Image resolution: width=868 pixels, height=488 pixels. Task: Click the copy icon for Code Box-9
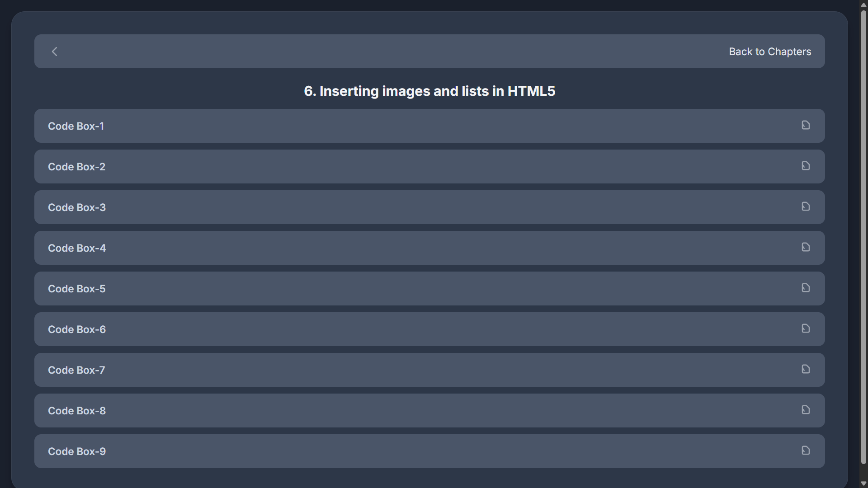click(806, 450)
